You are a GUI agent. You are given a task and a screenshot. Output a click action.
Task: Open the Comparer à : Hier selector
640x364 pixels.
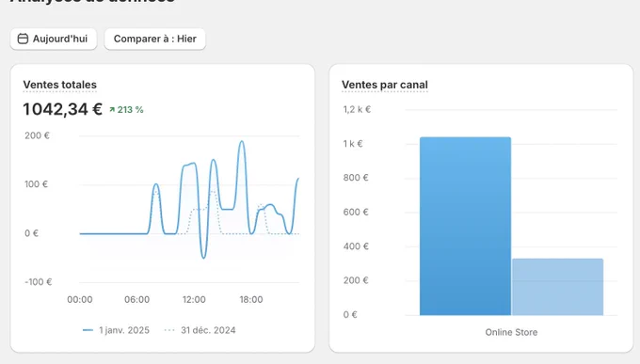coord(154,39)
